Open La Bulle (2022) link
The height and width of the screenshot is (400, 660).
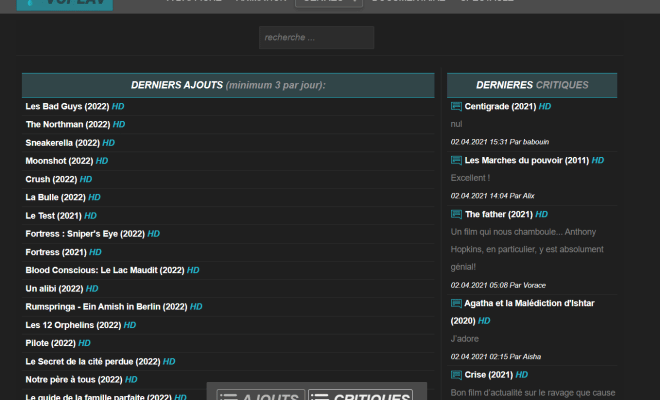pyautogui.click(x=56, y=197)
